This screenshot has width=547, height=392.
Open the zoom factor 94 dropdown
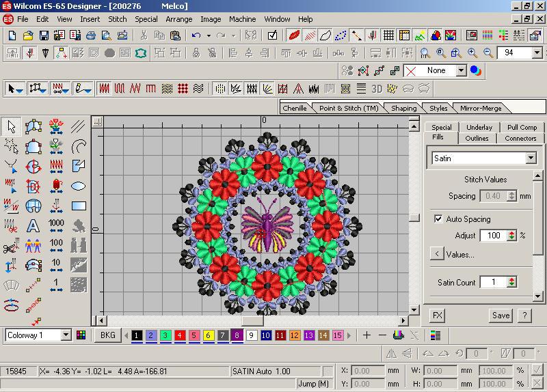[537, 53]
